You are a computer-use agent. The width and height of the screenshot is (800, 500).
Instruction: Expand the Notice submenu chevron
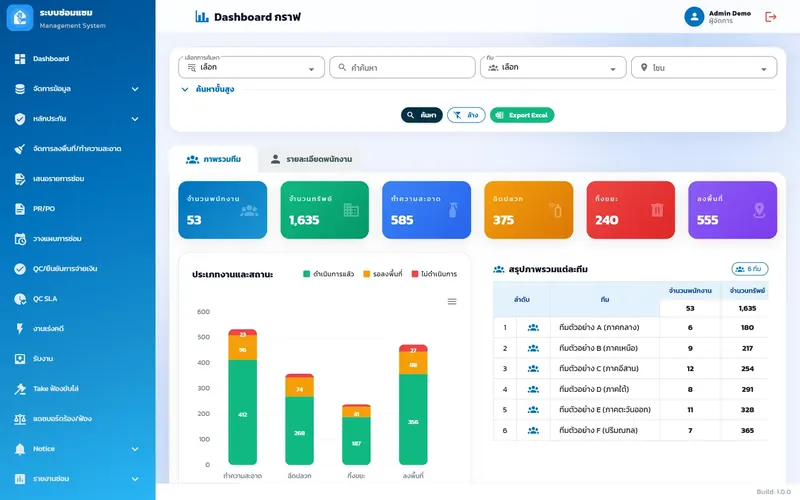135,449
